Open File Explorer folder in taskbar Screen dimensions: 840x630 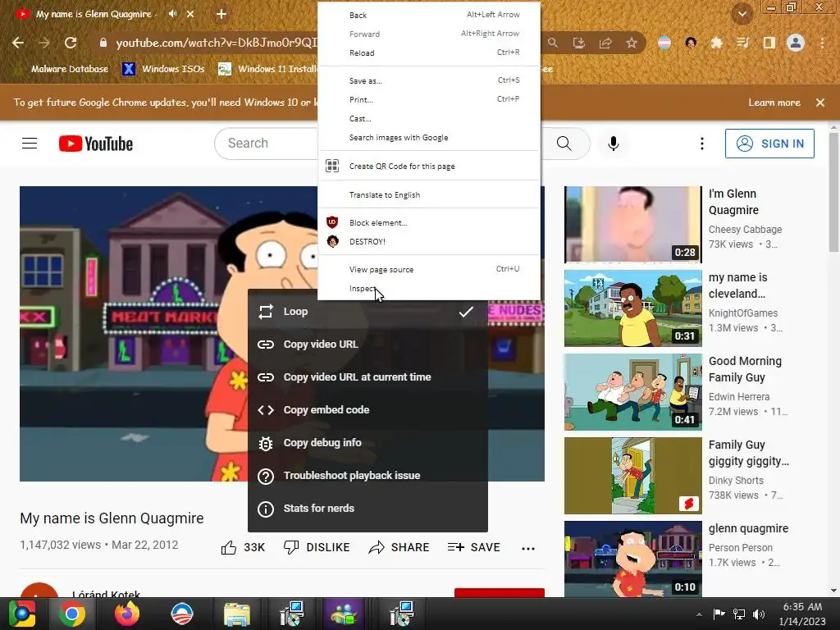pyautogui.click(x=237, y=614)
